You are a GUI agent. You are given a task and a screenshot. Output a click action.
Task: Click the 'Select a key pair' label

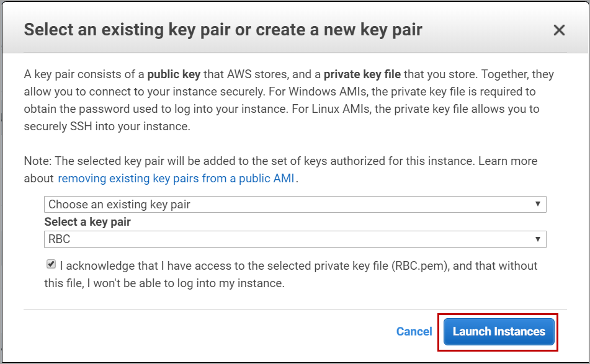[x=87, y=221]
